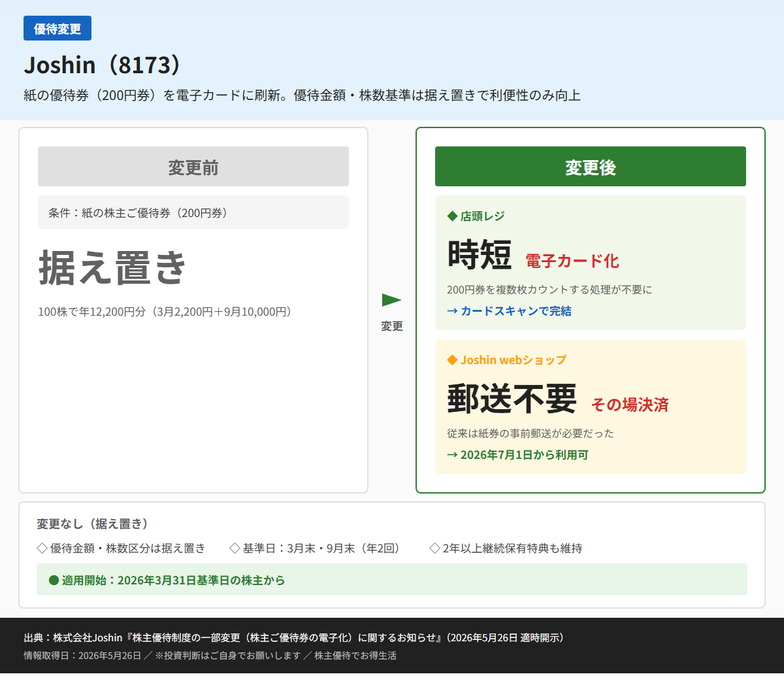Click the 200円券を複数枚カウント description

pos(549,290)
